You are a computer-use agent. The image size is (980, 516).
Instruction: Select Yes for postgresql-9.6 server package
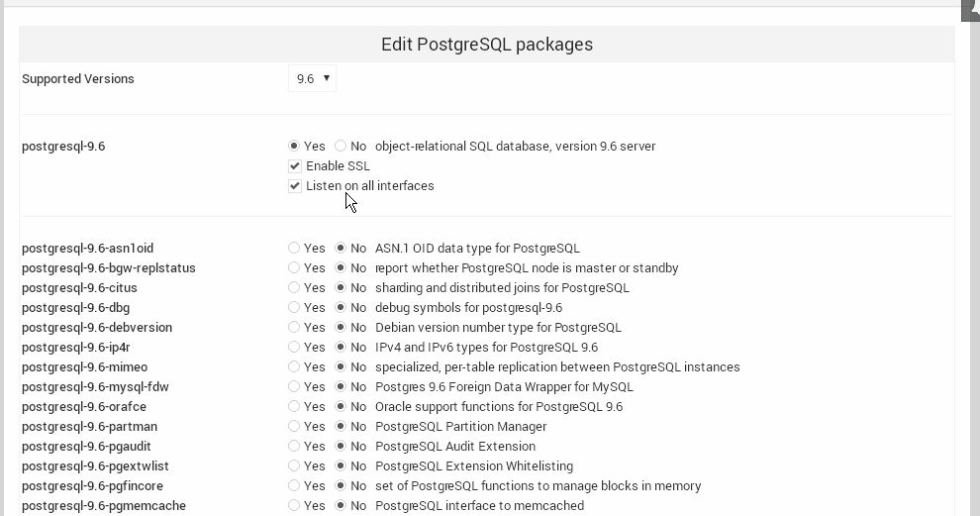point(294,146)
